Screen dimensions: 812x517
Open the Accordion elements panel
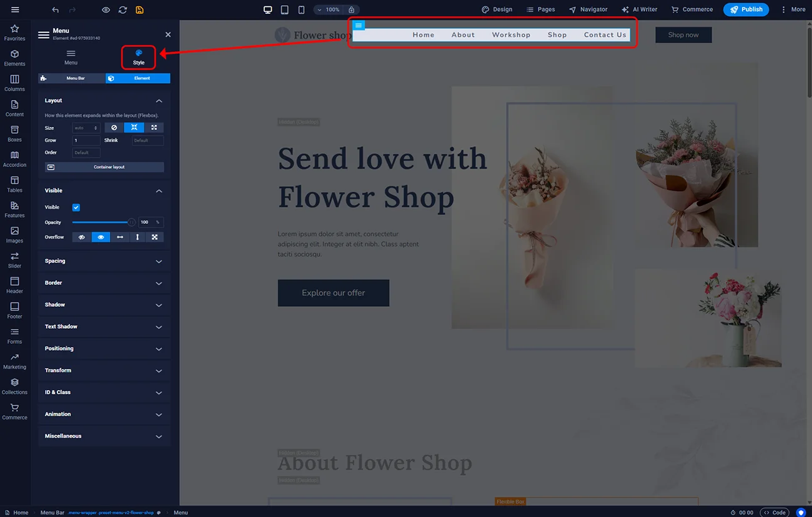[x=14, y=159]
